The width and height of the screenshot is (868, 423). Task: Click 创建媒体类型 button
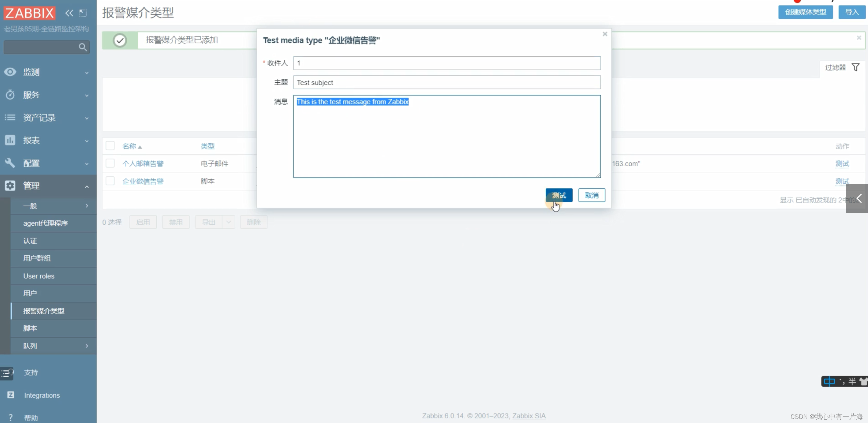click(x=806, y=12)
